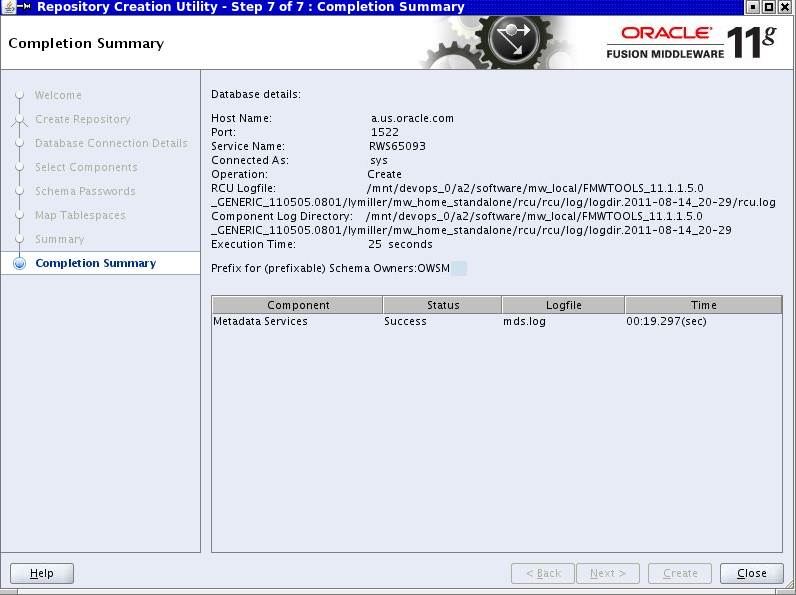Viewport: 796px width, 595px height.
Task: Click the Connected As value sys
Action: tap(379, 160)
